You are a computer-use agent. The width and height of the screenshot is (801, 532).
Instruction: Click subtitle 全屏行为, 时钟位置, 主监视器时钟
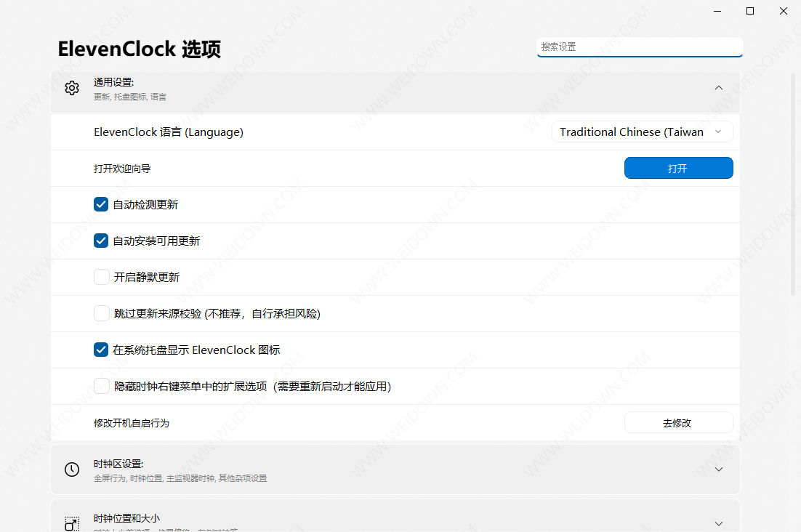(180, 478)
